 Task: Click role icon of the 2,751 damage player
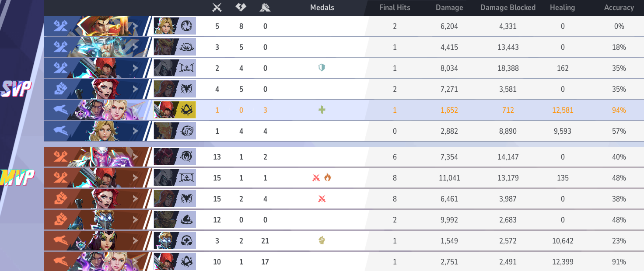60,261
